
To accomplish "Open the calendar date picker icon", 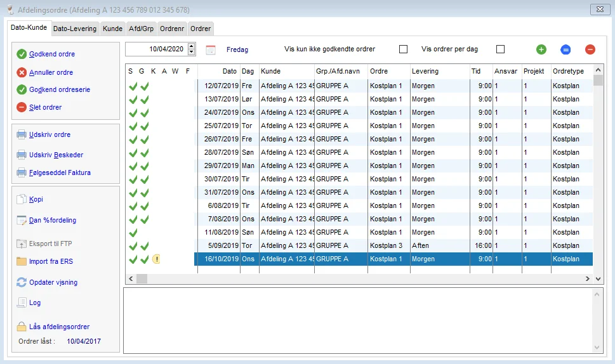I will click(211, 49).
